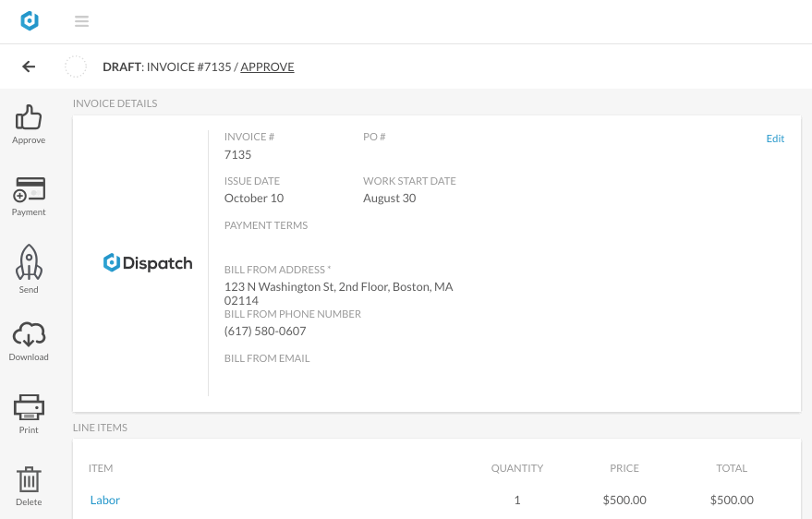The image size is (812, 519).
Task: Click the APPROVE link in title
Action: [x=267, y=66]
